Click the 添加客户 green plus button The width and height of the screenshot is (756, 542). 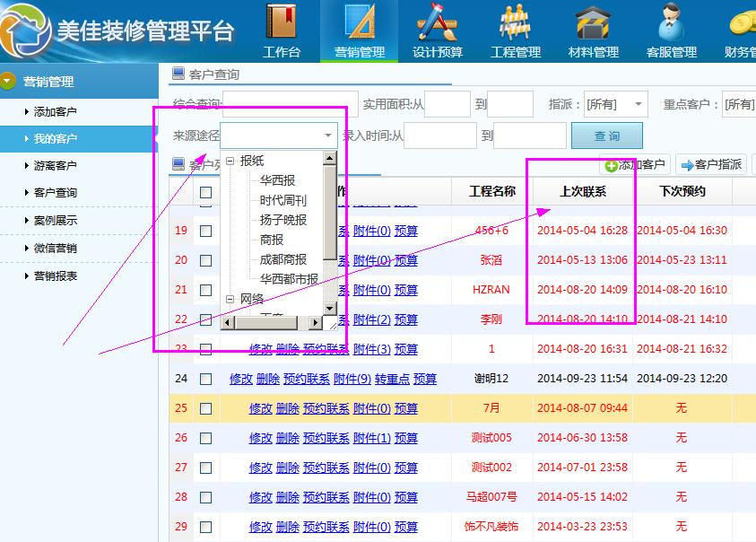point(635,165)
